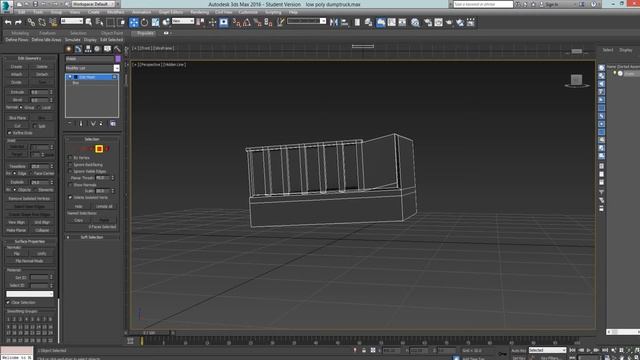Toggle Refine Ends checkbox
Viewport: 640px width, 360px height.
[9, 133]
